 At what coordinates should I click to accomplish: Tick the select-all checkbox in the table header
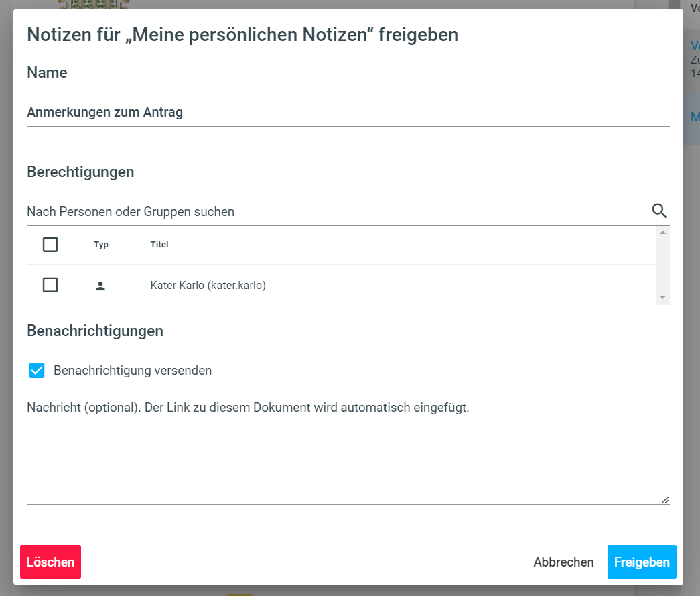[x=50, y=245]
